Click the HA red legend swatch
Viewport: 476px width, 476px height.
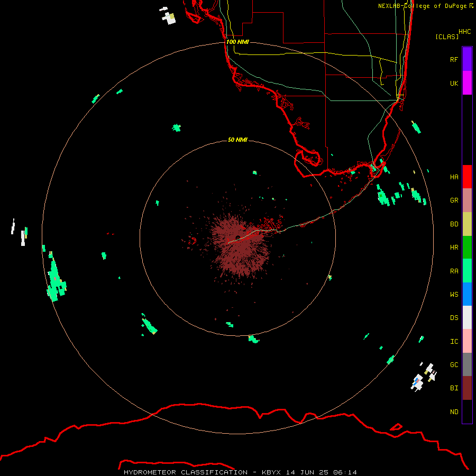(467, 177)
